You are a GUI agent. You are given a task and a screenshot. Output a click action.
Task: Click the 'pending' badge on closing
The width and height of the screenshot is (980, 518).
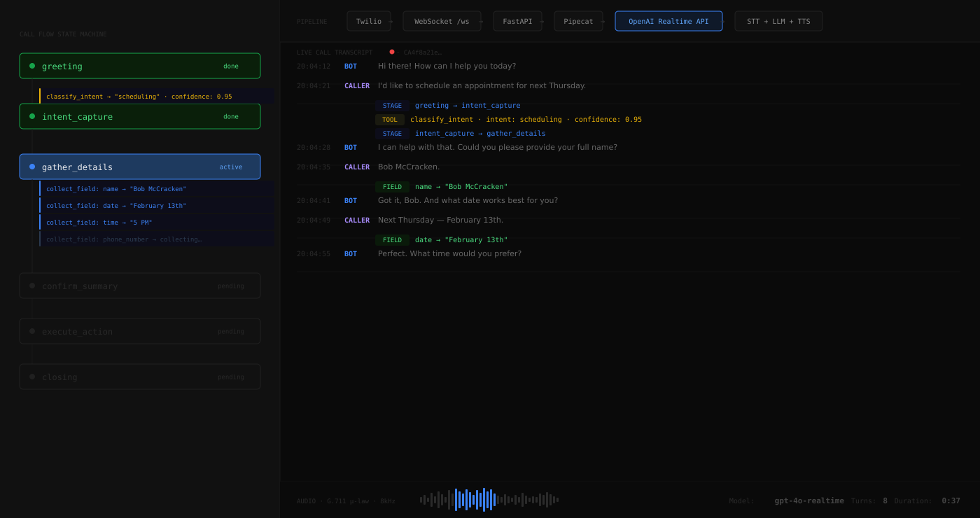pos(231,377)
